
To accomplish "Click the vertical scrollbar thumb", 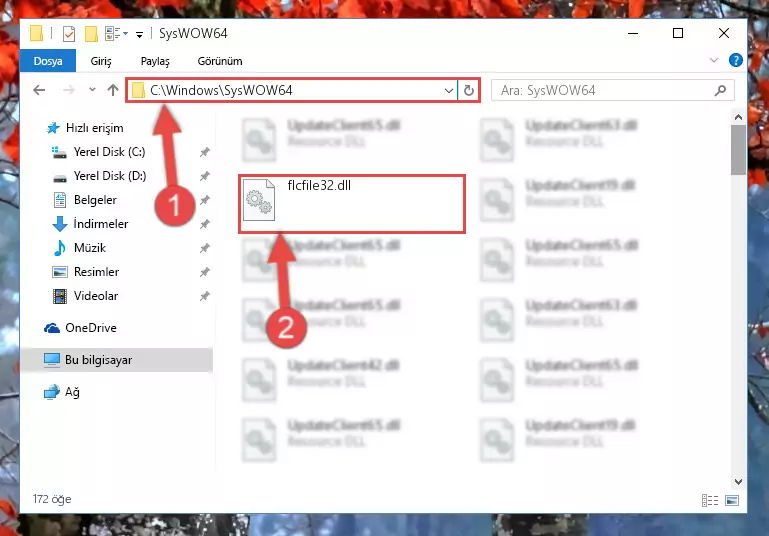I will pyautogui.click(x=738, y=150).
